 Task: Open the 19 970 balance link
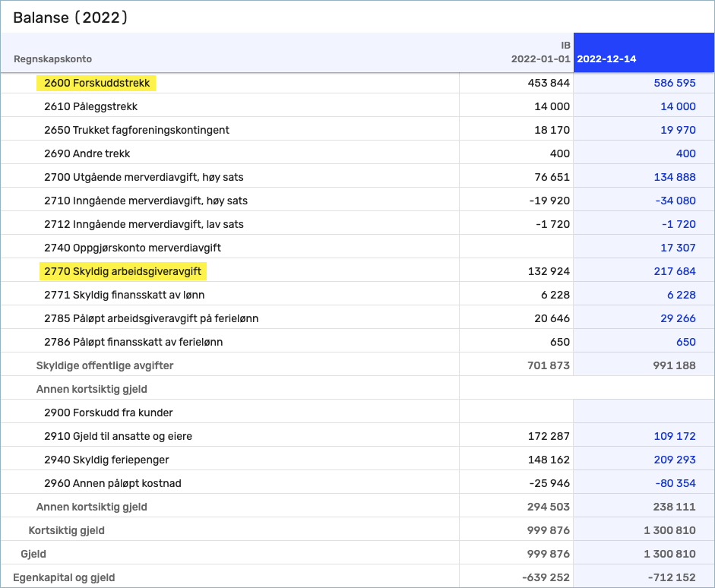pyautogui.click(x=678, y=130)
